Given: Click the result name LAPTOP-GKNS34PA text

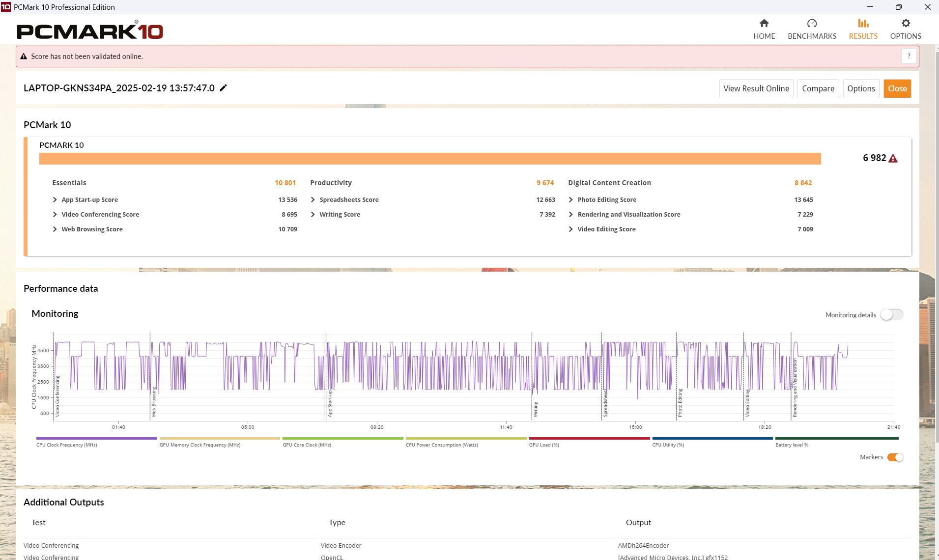Looking at the screenshot, I should coord(119,88).
